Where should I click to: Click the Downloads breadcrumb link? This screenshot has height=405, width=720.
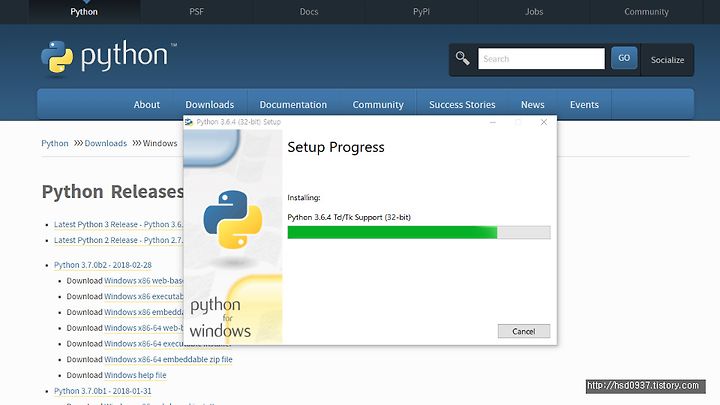click(106, 143)
